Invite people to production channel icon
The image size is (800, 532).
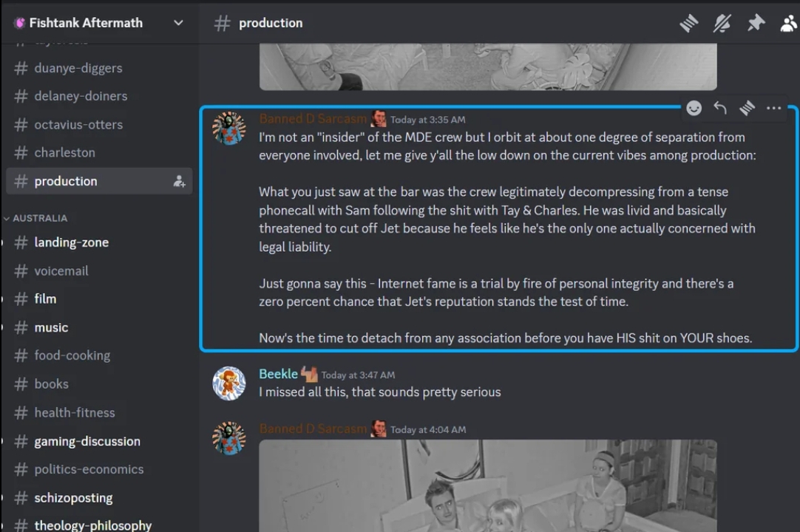pos(179,181)
